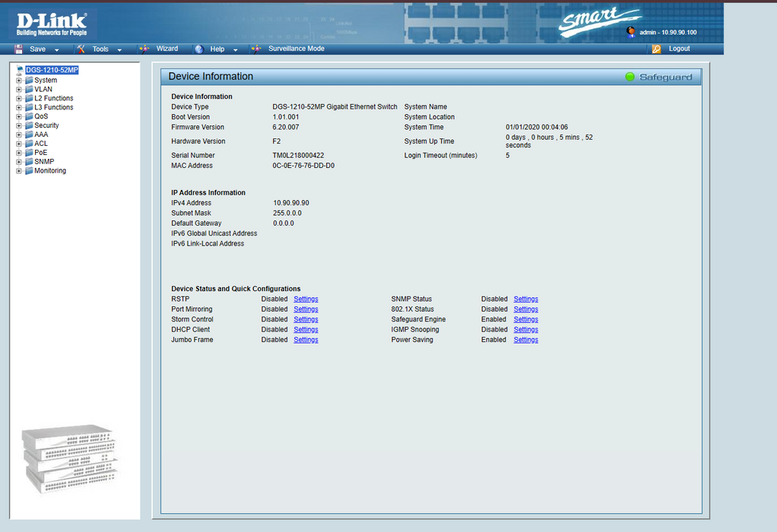Screen dimensions: 777x532
Task: Click the PoE folder icon
Action: [x=29, y=153]
